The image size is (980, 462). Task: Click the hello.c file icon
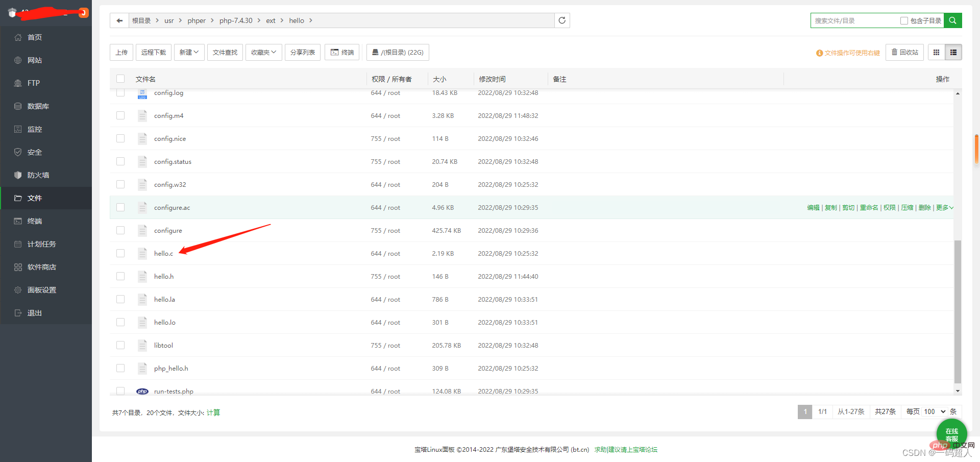click(x=142, y=253)
